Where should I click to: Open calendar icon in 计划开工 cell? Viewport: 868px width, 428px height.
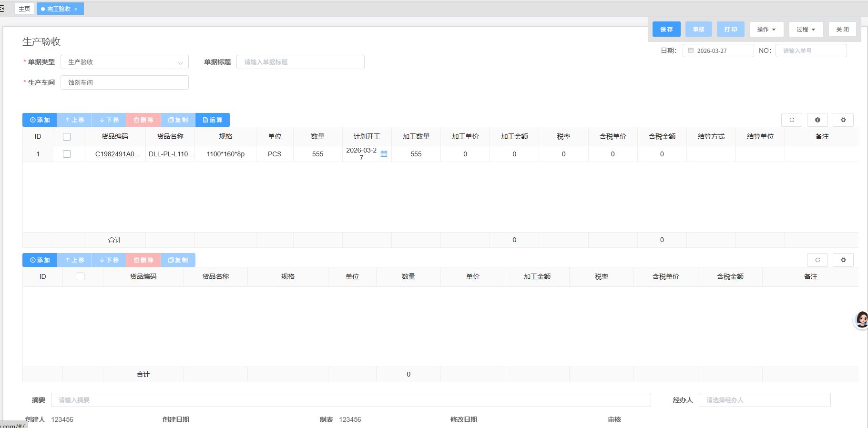click(384, 154)
